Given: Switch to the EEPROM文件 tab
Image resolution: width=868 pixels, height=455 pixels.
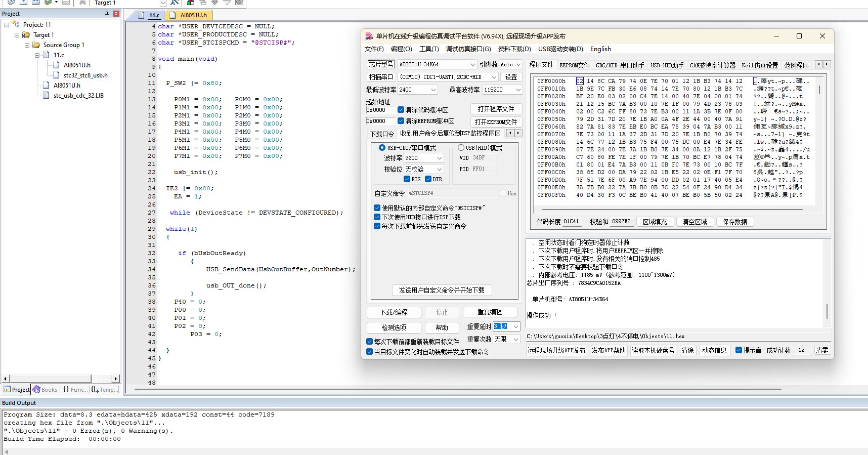Looking at the screenshot, I should coord(575,65).
